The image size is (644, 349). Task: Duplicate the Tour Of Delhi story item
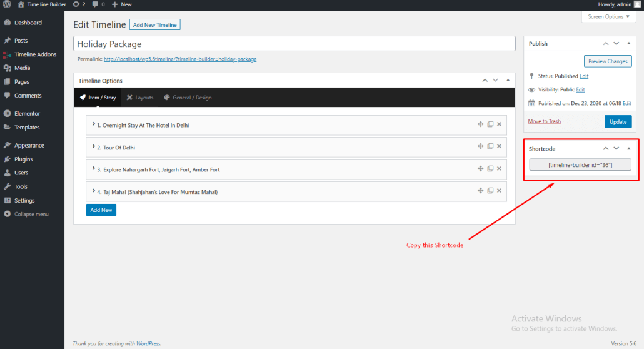pos(490,147)
